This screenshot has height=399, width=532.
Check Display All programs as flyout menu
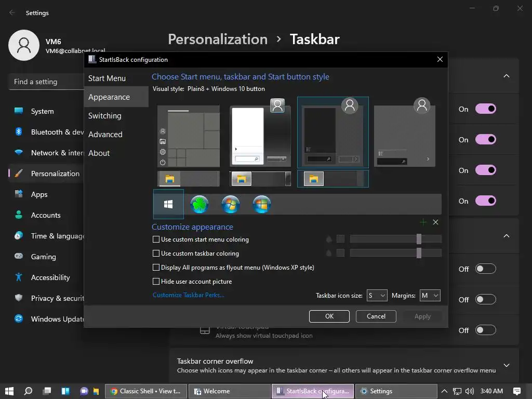click(x=156, y=268)
